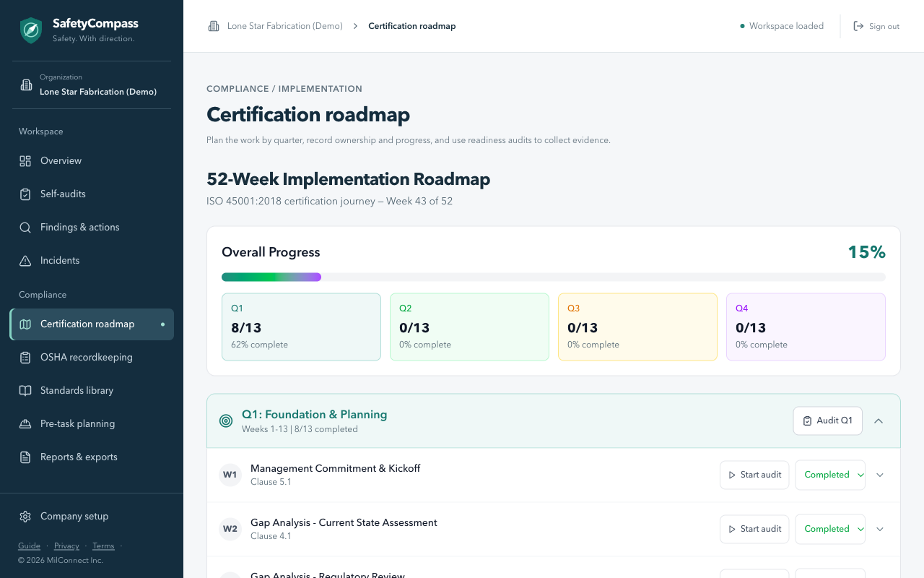924x578 pixels.
Task: Click the Incidents warning triangle icon
Action: pyautogui.click(x=25, y=261)
